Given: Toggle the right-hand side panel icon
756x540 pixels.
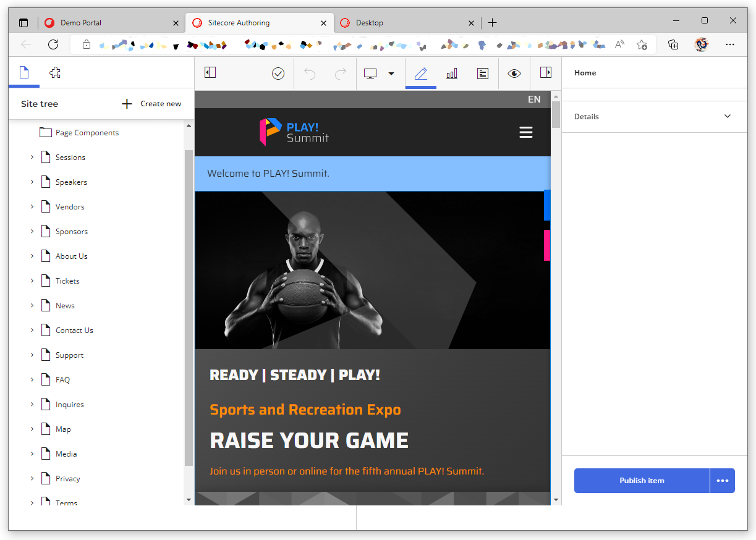Looking at the screenshot, I should 545,73.
